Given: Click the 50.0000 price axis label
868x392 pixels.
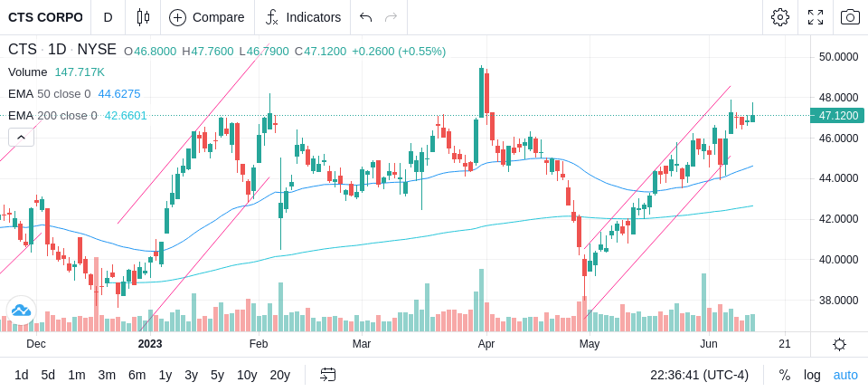Looking at the screenshot, I should pos(840,57).
